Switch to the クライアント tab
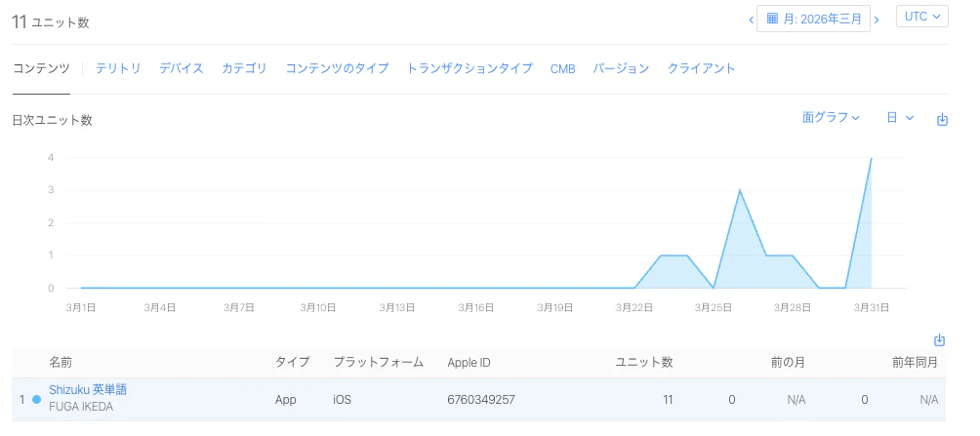Screen dimensions: 980x436 [701, 68]
